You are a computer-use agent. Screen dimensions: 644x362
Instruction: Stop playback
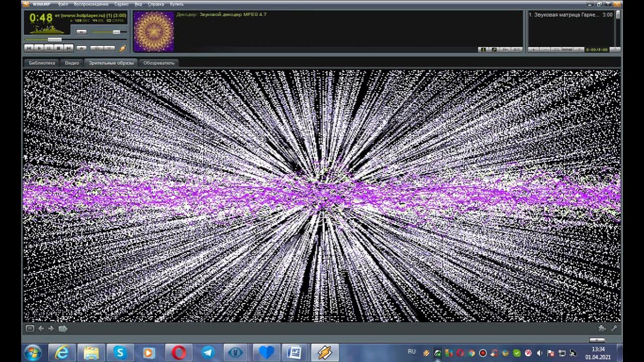(58, 48)
